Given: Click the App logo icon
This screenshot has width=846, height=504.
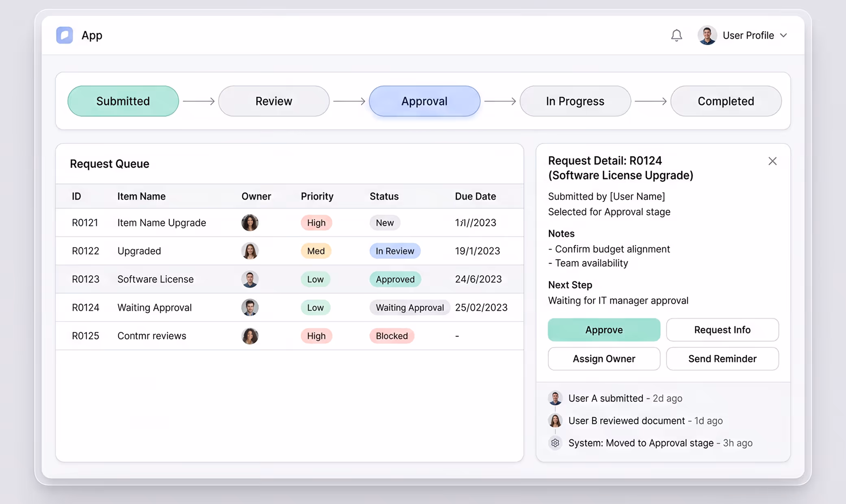Looking at the screenshot, I should 64,35.
